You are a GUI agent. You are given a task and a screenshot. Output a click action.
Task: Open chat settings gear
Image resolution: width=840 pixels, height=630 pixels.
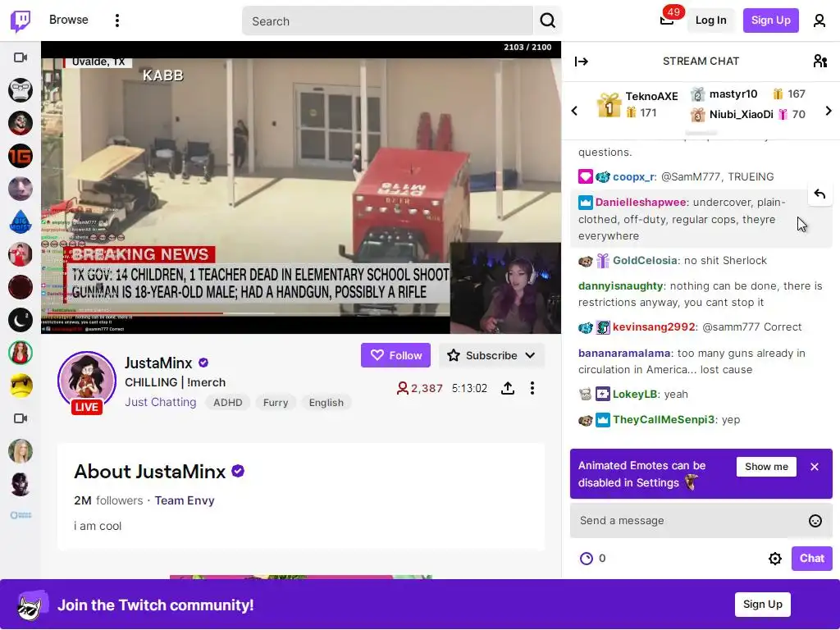pyautogui.click(x=774, y=559)
